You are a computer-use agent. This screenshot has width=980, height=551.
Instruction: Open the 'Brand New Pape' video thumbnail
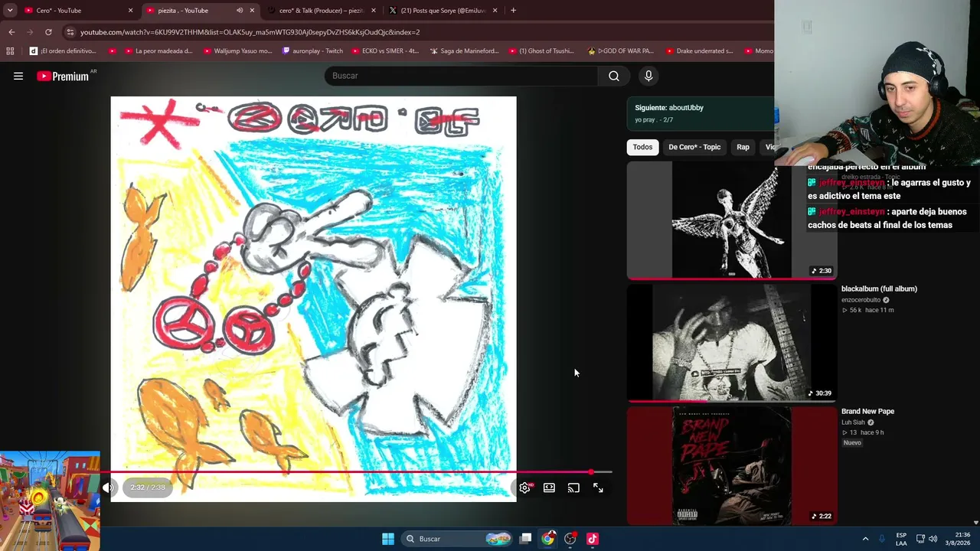click(x=732, y=465)
